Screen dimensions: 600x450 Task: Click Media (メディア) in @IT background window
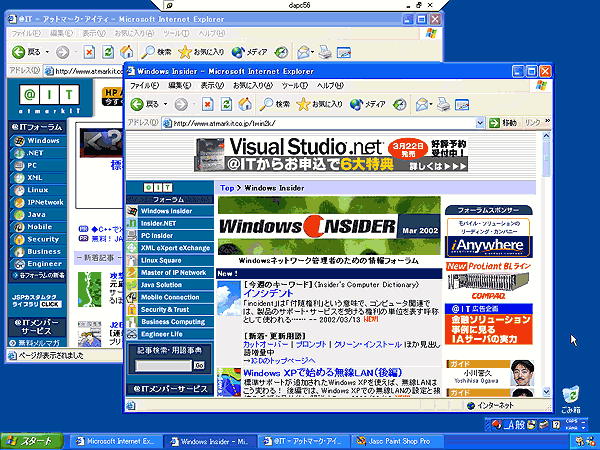click(x=249, y=52)
